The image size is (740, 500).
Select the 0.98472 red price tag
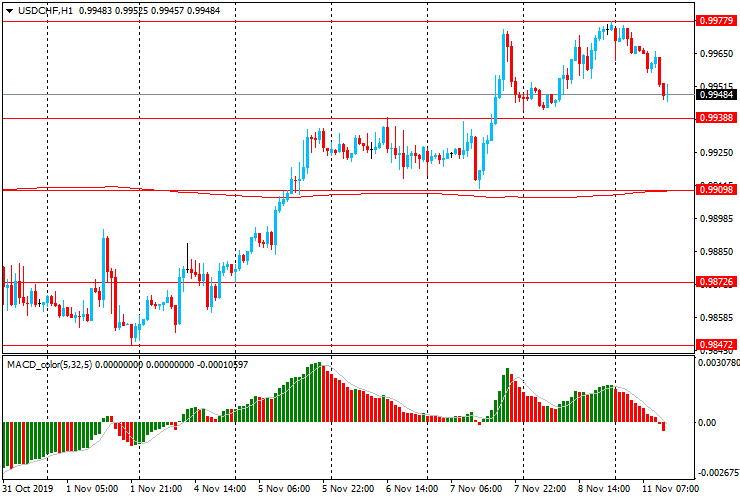pyautogui.click(x=716, y=345)
